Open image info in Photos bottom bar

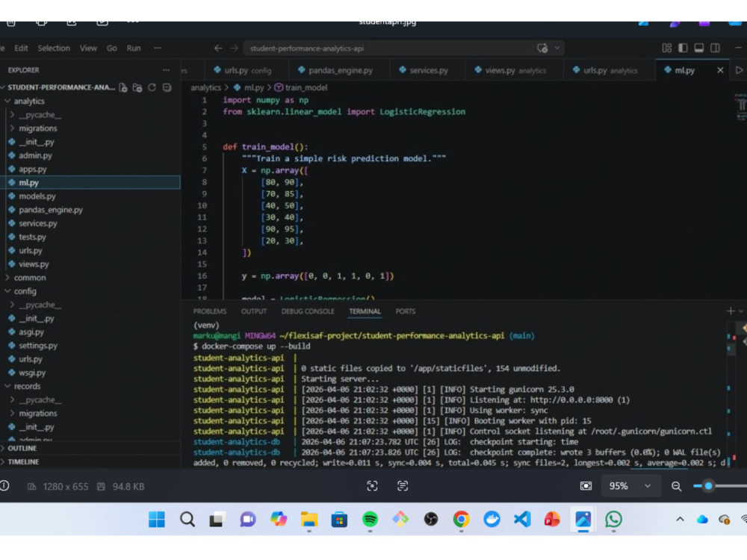pyautogui.click(x=4, y=486)
